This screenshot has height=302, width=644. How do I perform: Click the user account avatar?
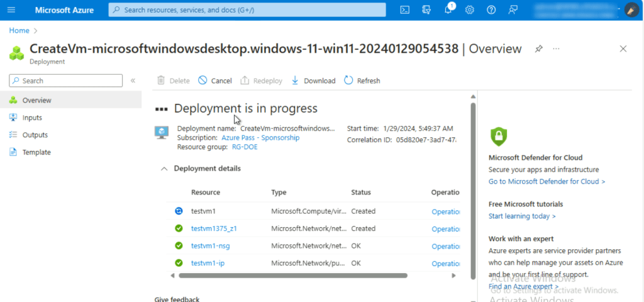631,10
